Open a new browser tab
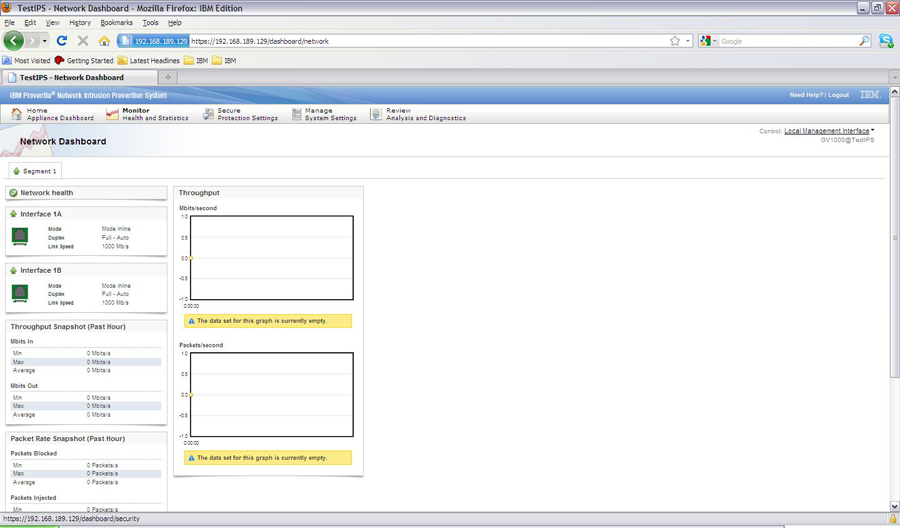The width and height of the screenshot is (900, 528). pos(168,77)
